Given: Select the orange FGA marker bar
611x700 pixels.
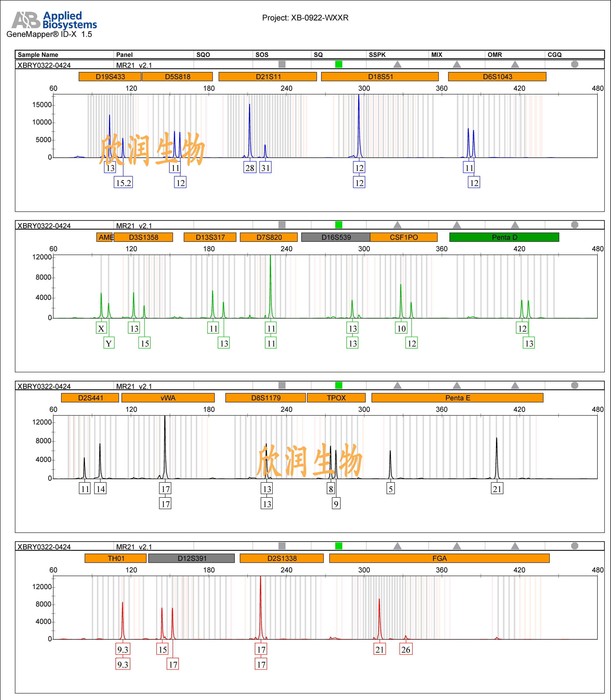Looking at the screenshot, I should (439, 558).
